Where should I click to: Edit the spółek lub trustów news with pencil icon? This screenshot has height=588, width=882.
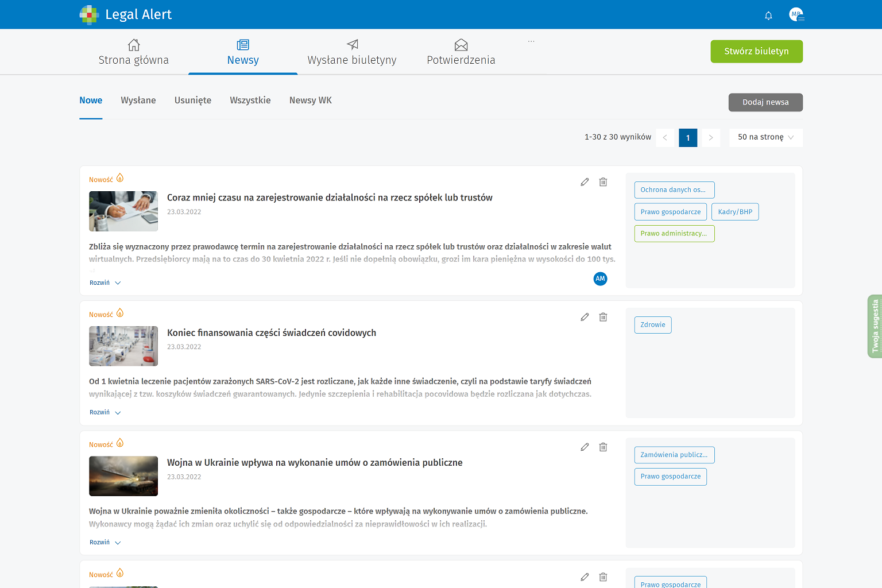click(585, 182)
